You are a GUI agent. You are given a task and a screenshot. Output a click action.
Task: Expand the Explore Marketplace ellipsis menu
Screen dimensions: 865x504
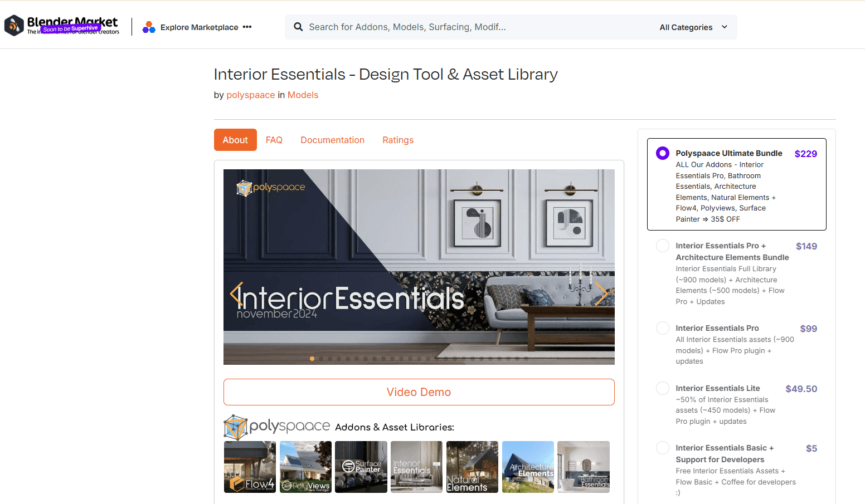247,26
